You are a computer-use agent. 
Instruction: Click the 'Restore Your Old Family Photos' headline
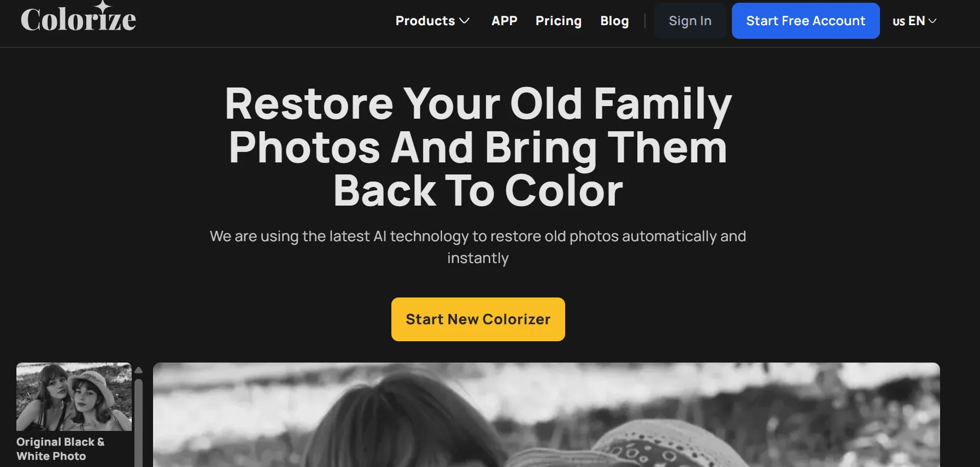pyautogui.click(x=478, y=146)
